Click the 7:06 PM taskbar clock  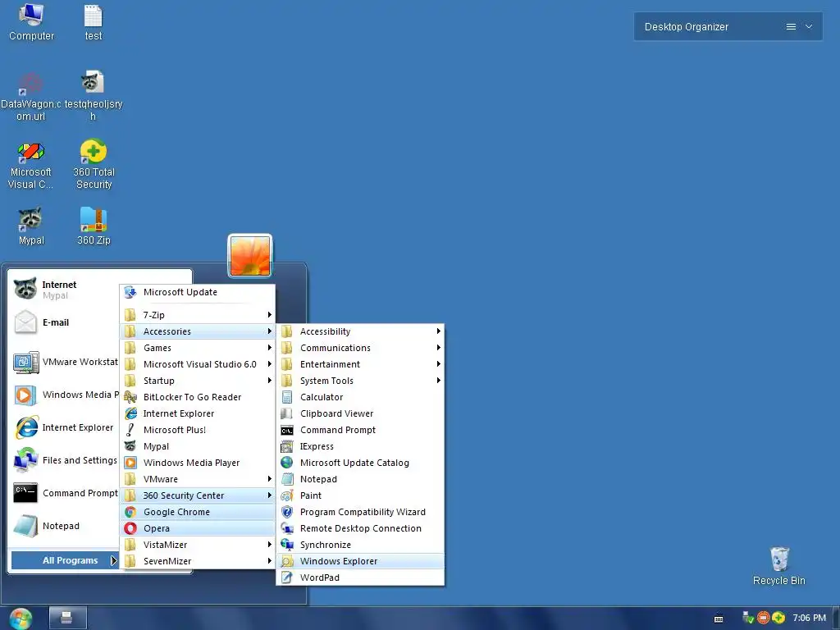tap(809, 618)
